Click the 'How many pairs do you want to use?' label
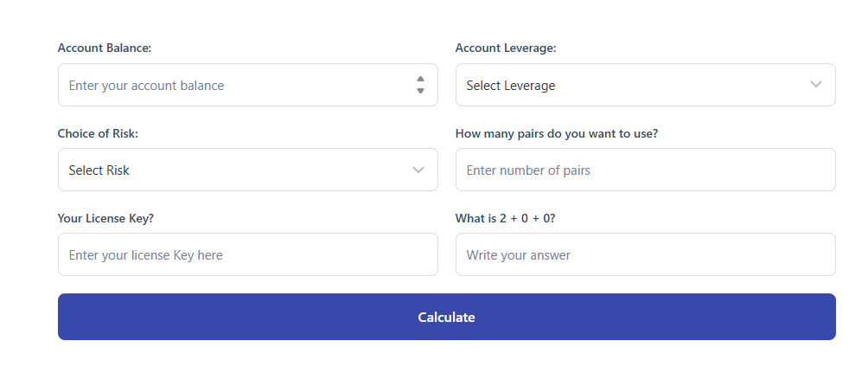 (x=557, y=133)
